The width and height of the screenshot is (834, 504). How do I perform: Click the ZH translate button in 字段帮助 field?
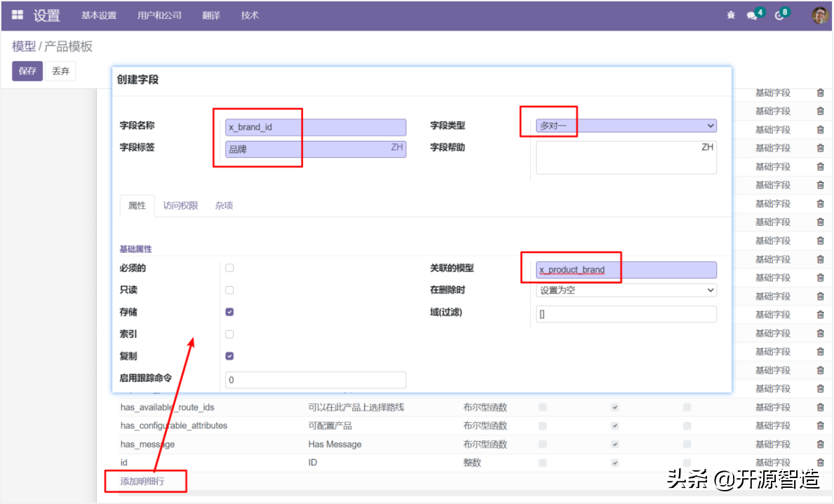pyautogui.click(x=707, y=147)
